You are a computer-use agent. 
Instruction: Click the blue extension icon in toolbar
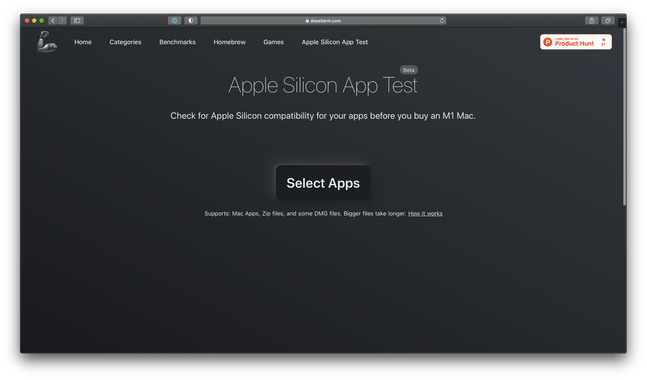tap(175, 20)
